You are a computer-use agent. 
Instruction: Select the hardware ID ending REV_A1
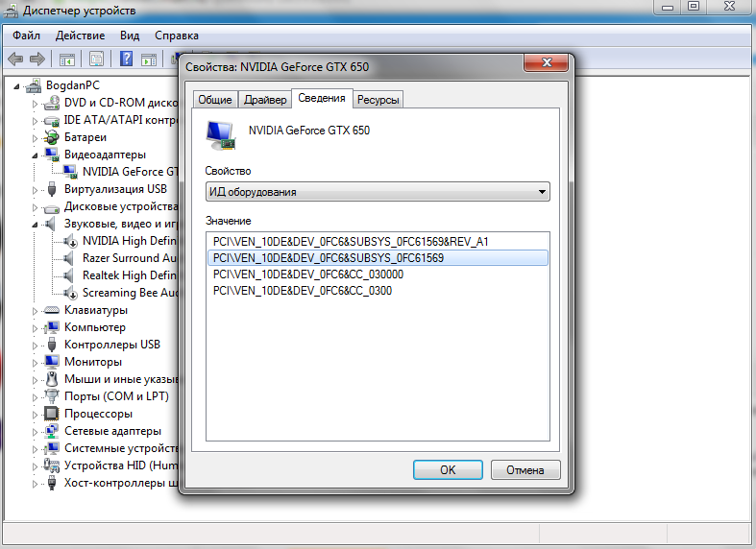[378, 242]
